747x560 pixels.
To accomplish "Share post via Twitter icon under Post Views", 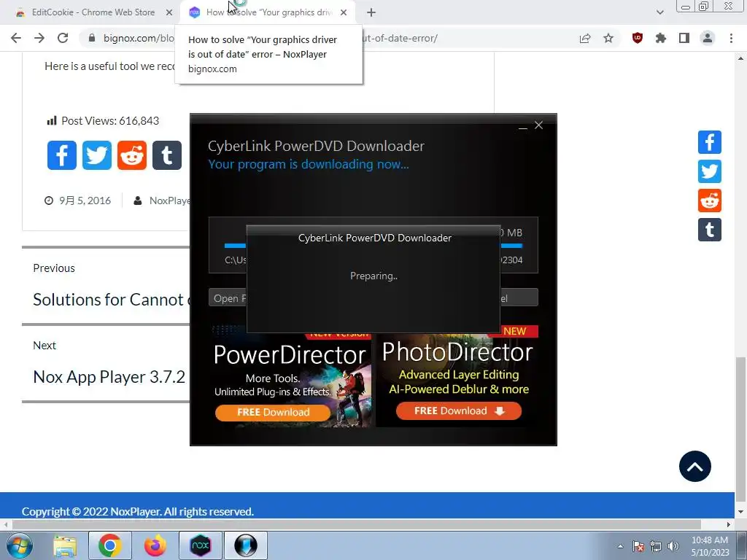I will pos(97,155).
